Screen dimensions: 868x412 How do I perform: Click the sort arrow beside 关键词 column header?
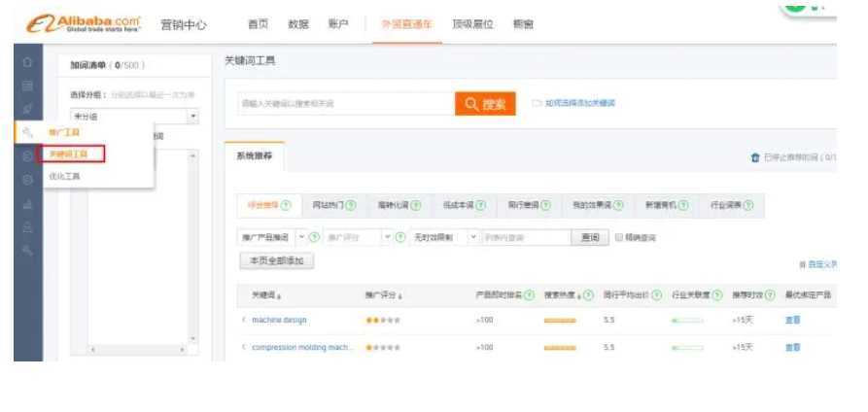[278, 296]
